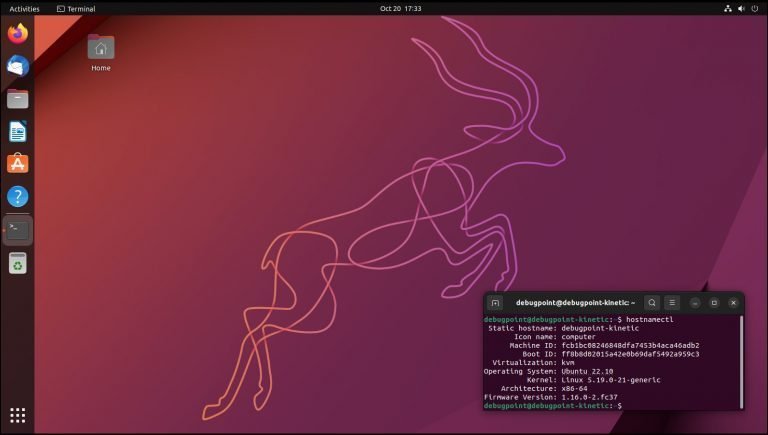Close the terminal window
768x435 pixels.
point(733,303)
